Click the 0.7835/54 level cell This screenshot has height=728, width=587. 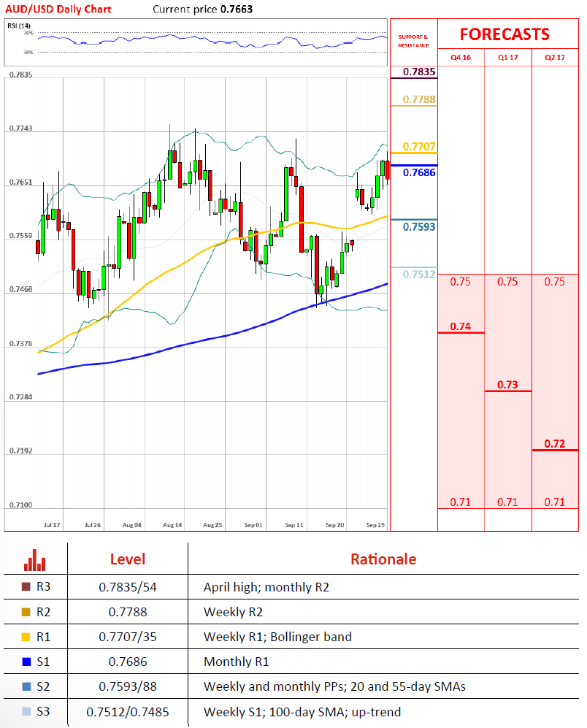click(128, 587)
